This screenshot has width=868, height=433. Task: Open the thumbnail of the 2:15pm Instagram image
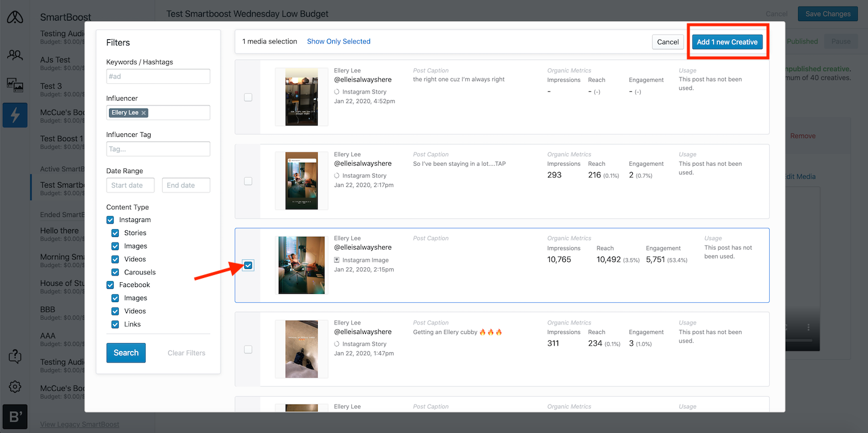tap(301, 265)
